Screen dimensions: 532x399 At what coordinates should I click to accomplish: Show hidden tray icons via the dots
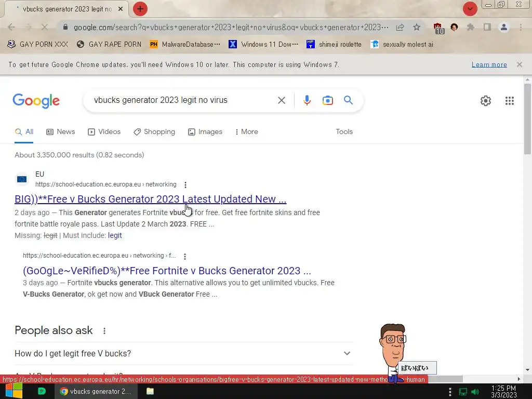450,392
